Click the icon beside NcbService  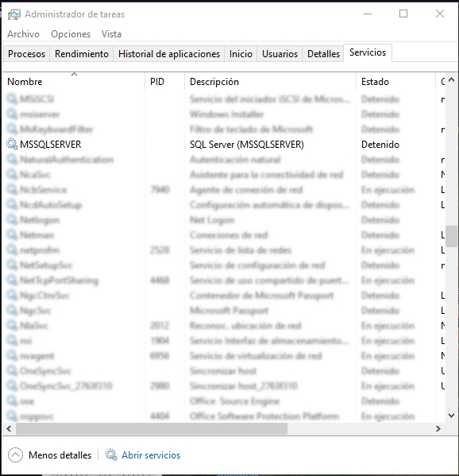pos(12,190)
